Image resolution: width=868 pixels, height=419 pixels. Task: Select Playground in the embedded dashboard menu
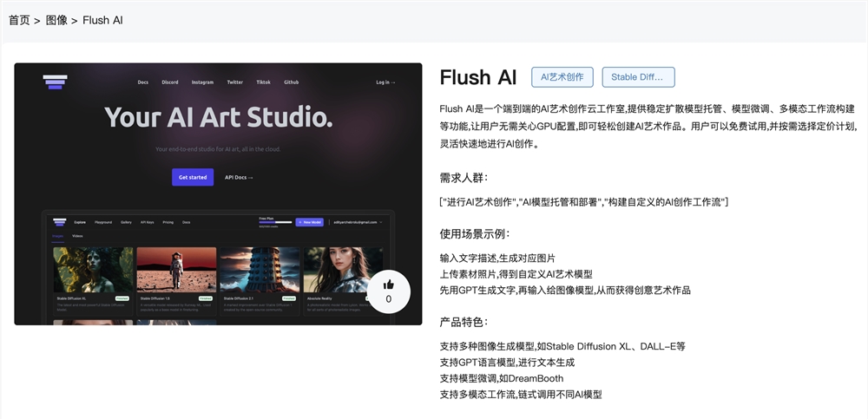(103, 222)
